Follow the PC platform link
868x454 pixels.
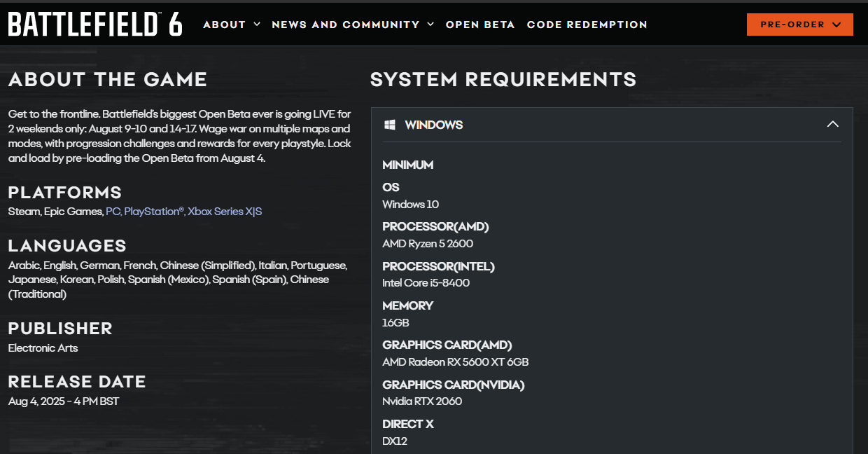coord(113,212)
